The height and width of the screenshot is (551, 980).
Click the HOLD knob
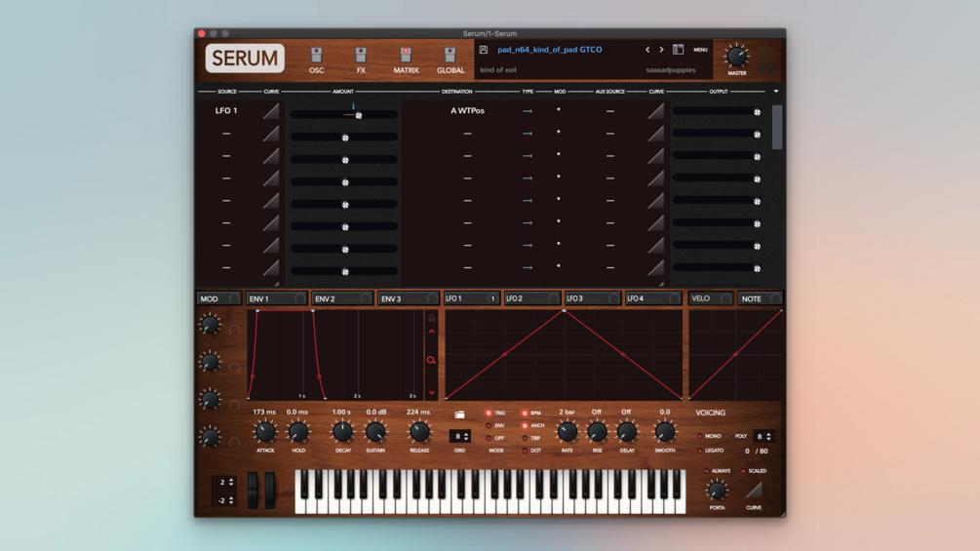click(298, 432)
